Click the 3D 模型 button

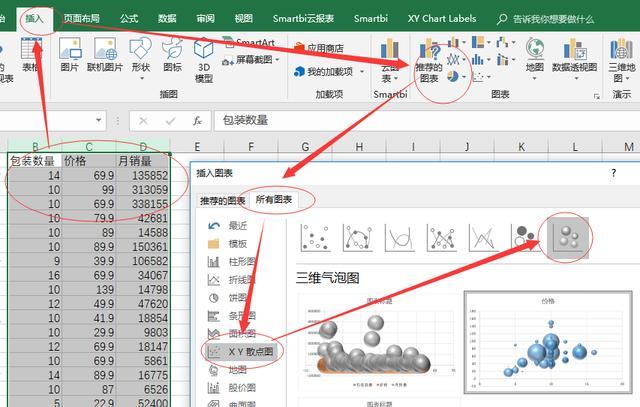click(x=204, y=60)
